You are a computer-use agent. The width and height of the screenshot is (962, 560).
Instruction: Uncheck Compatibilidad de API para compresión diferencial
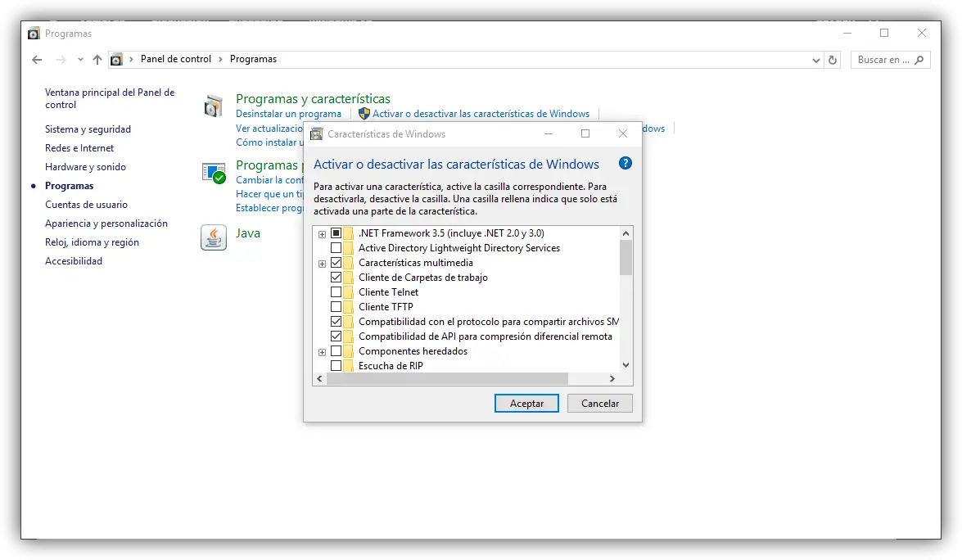point(336,336)
